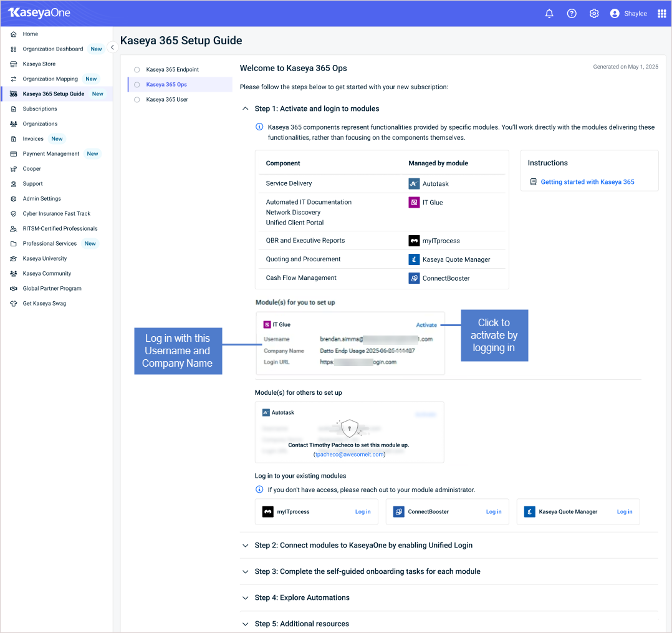Open the settings gear in header
672x633 pixels.
point(593,13)
